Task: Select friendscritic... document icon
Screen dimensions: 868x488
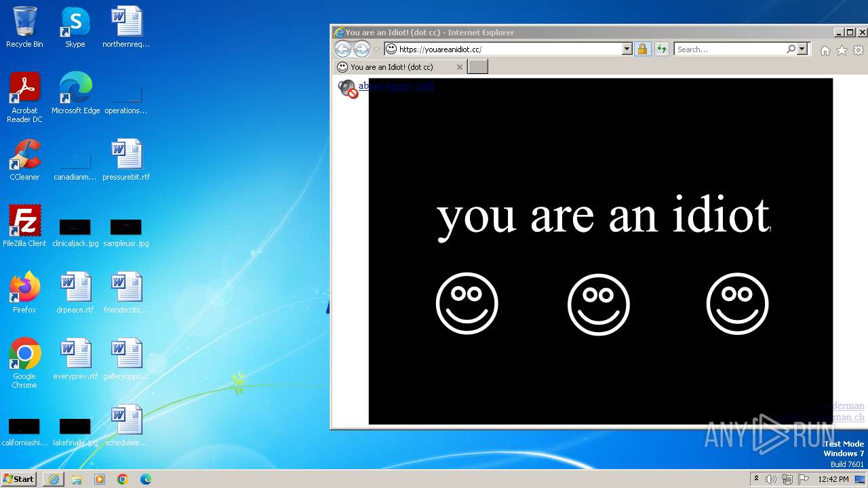Action: pos(126,293)
